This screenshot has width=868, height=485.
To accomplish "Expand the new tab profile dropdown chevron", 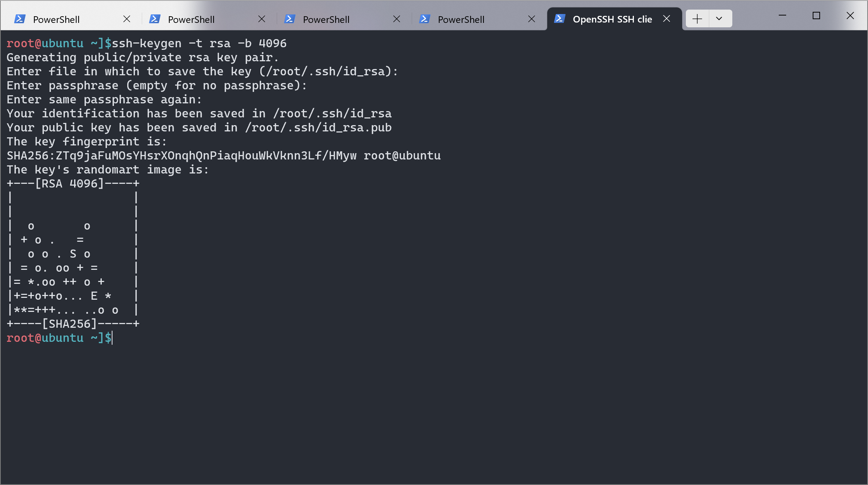I will (719, 19).
